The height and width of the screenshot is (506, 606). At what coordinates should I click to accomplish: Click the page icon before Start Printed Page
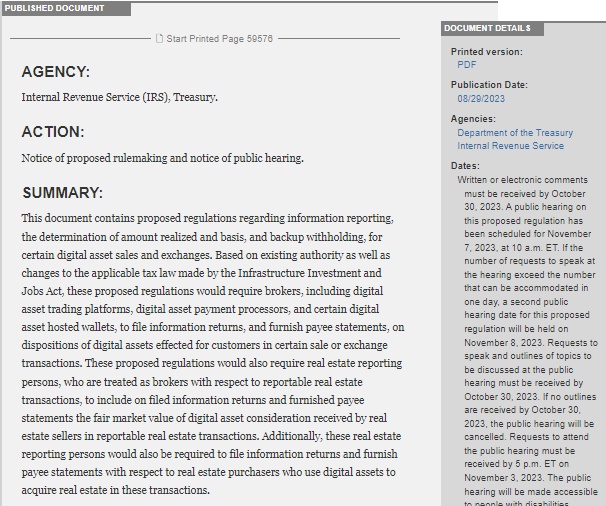point(159,39)
